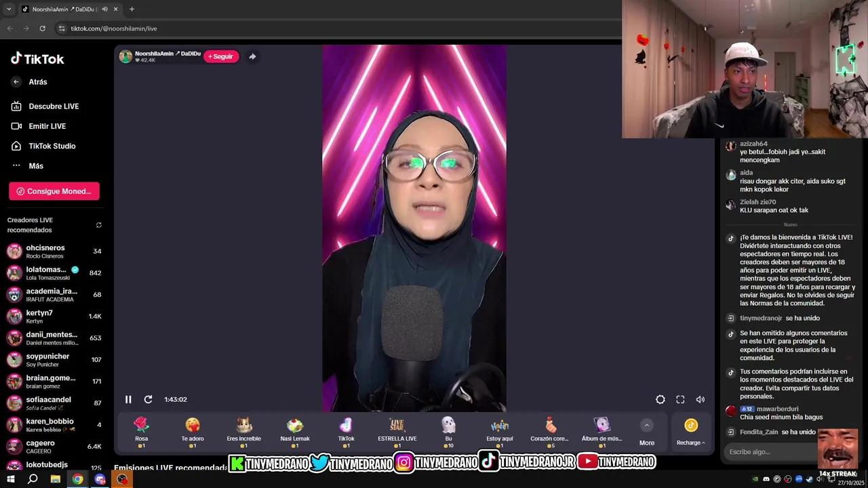Screen dimensions: 868x488
Task: Pause the live video
Action: click(x=128, y=399)
